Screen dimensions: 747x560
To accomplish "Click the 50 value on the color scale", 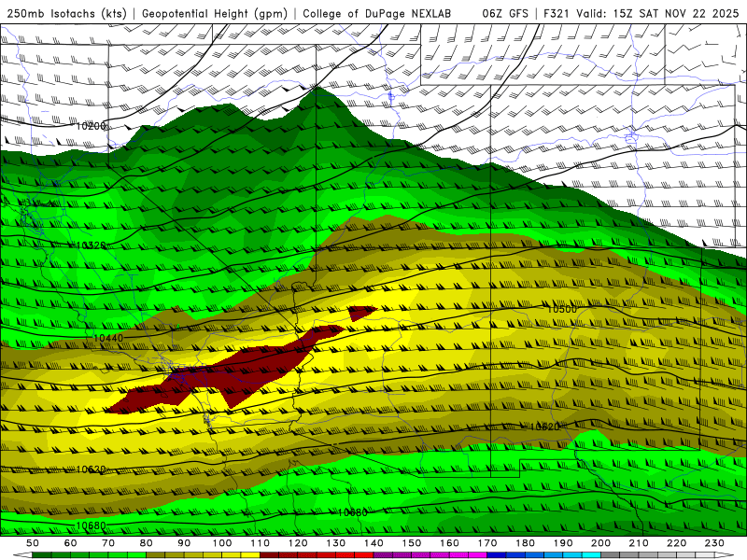I will coord(33,543).
